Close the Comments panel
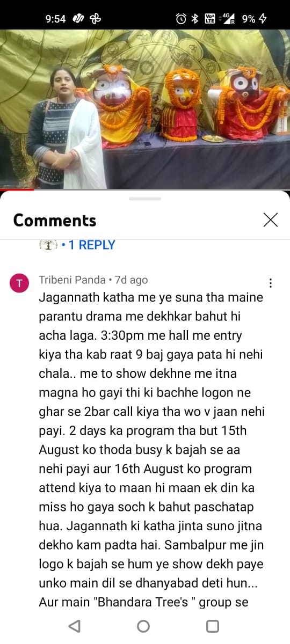Screen dimensions: 290x644 coord(271,220)
